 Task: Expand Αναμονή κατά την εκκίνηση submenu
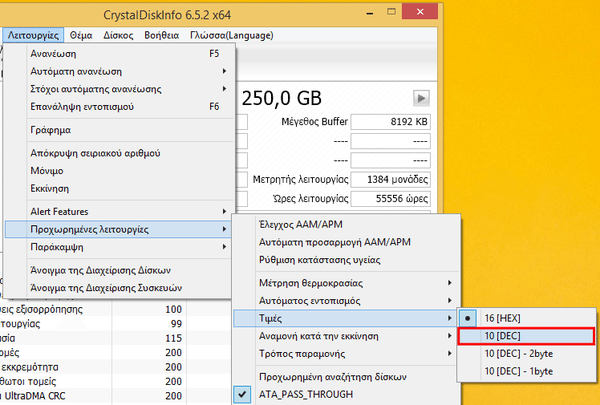346,336
